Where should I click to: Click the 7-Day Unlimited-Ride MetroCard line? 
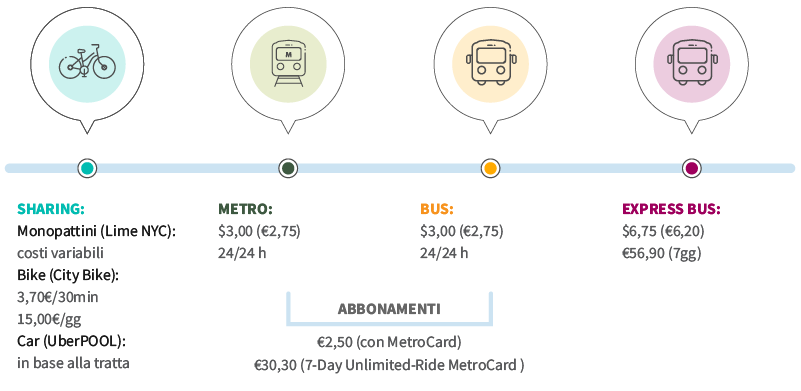pos(389,365)
